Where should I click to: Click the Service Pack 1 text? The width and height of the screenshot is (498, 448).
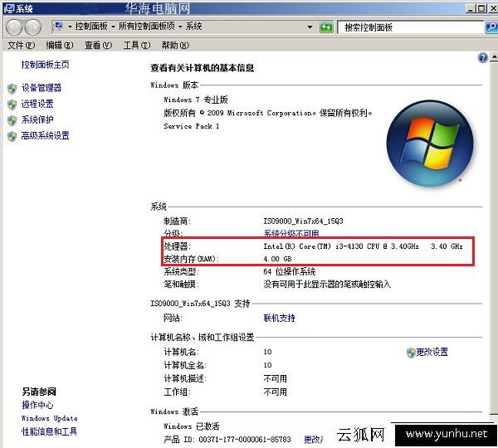(x=192, y=126)
